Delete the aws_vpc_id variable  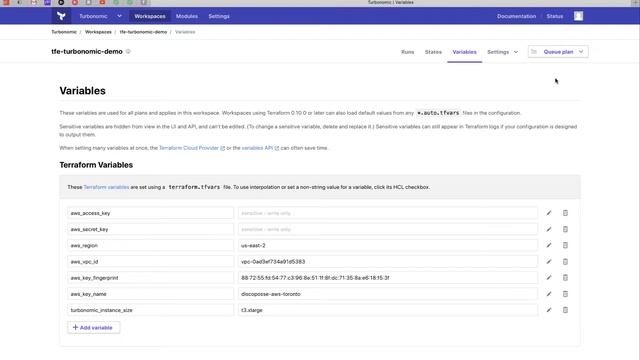tap(565, 262)
